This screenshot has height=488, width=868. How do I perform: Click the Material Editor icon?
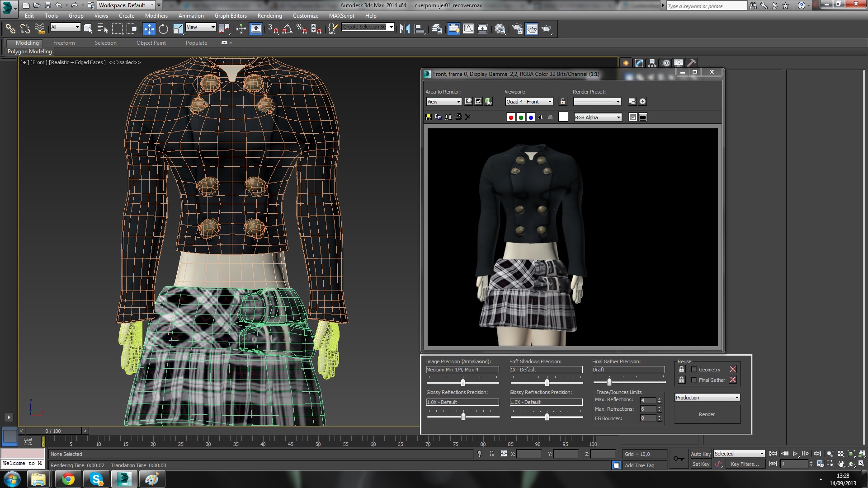coord(500,29)
